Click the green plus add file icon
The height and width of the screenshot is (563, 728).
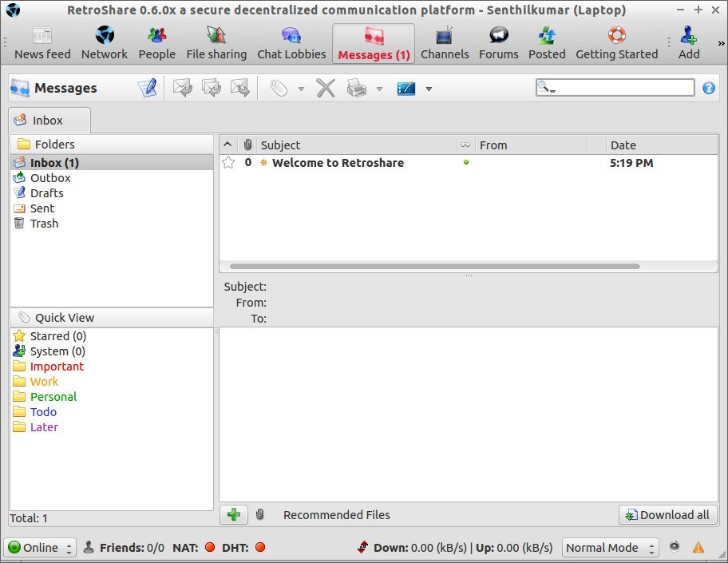click(234, 514)
